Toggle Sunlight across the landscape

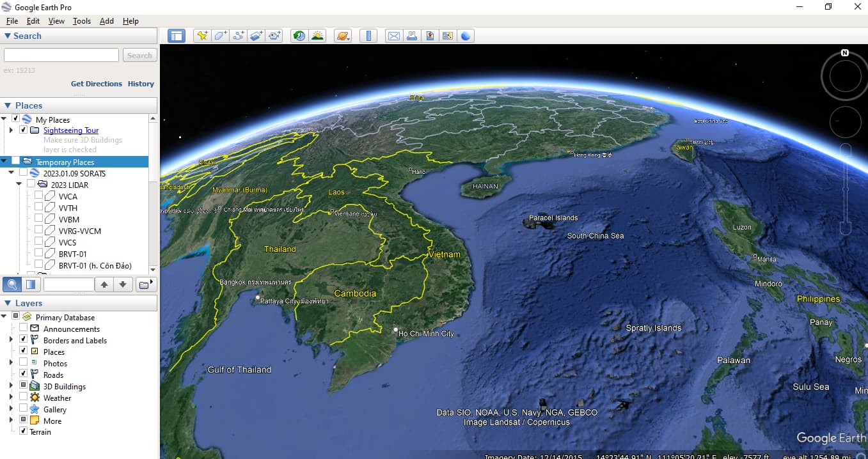click(x=317, y=36)
